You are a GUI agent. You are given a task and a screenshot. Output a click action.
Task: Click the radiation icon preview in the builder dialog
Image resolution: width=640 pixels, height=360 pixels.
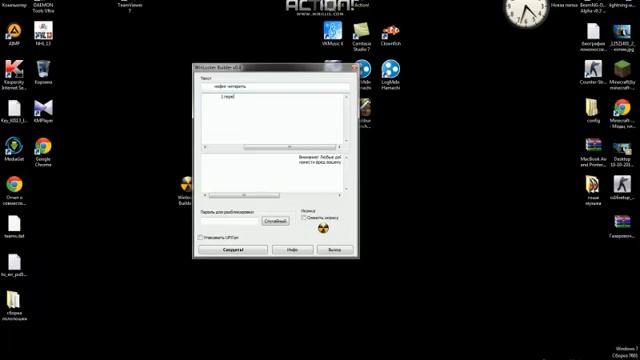(x=323, y=228)
